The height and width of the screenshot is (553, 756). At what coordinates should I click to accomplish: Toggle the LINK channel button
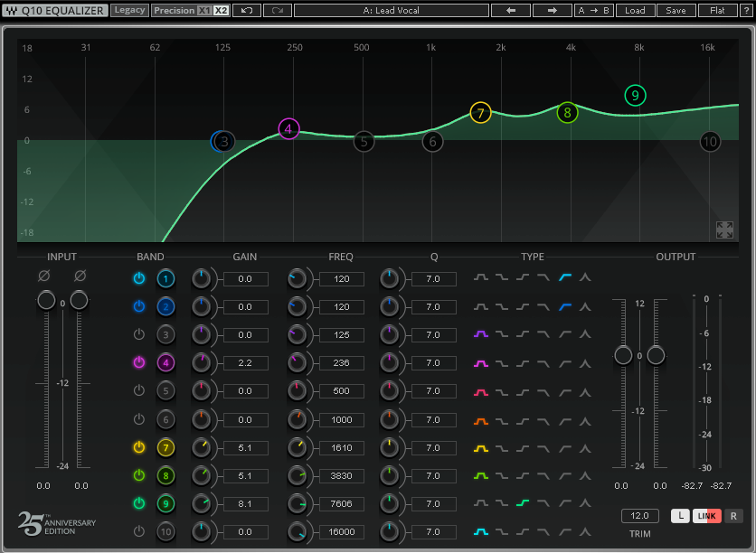(x=707, y=516)
